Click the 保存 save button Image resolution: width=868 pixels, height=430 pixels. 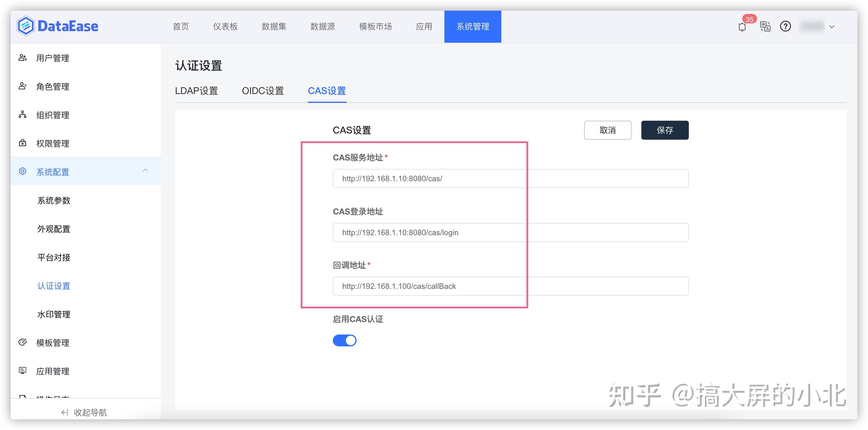click(x=665, y=130)
